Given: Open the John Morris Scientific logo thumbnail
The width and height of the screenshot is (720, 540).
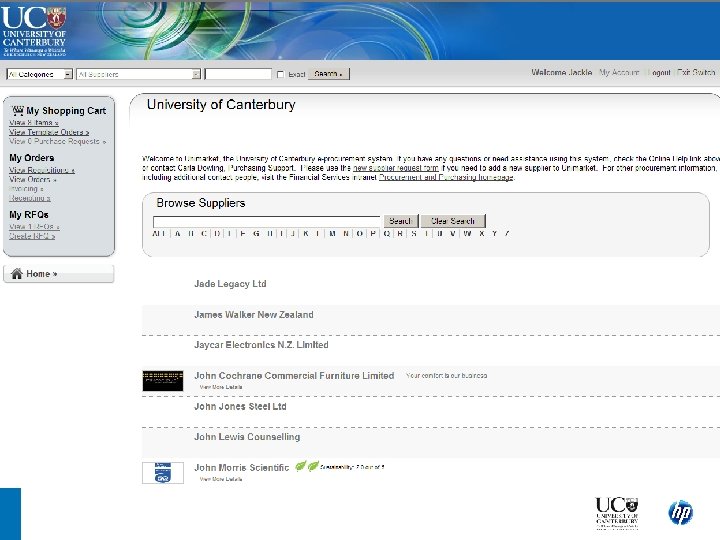Looking at the screenshot, I should coord(163,472).
